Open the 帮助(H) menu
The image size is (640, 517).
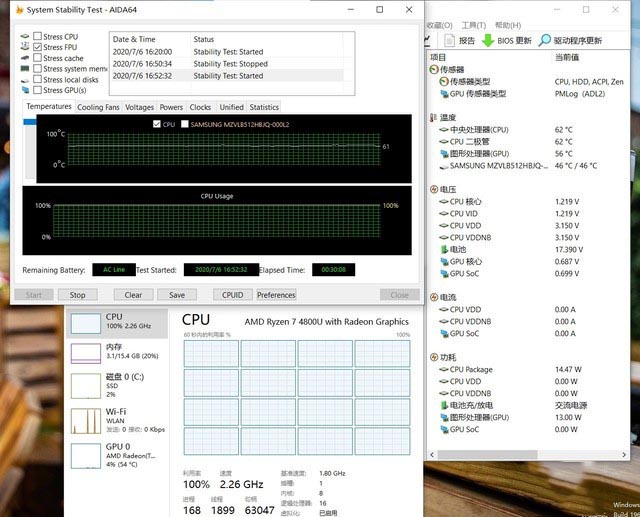pos(508,25)
